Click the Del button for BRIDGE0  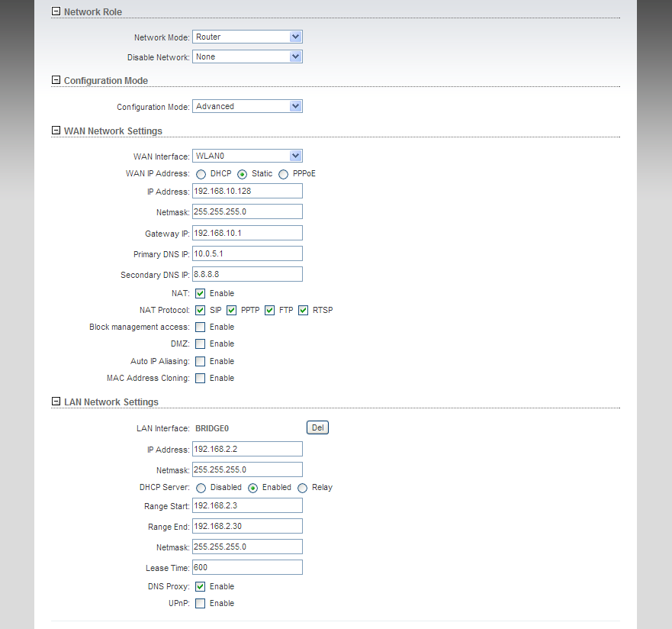pyautogui.click(x=317, y=427)
